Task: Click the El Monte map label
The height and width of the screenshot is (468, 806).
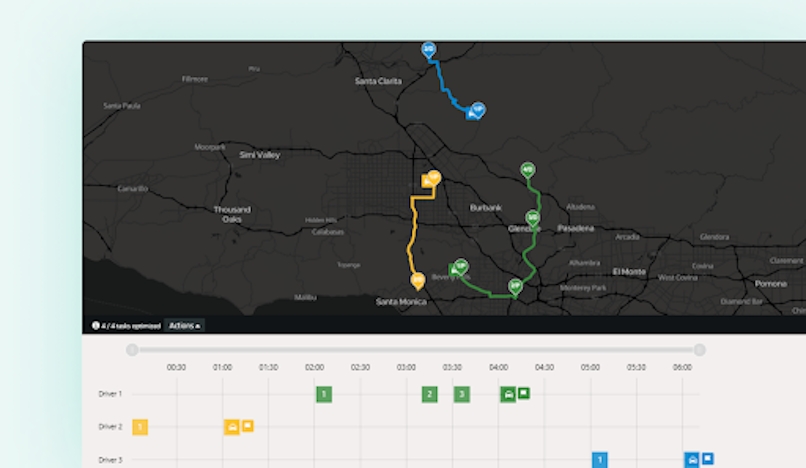Action: 629,272
